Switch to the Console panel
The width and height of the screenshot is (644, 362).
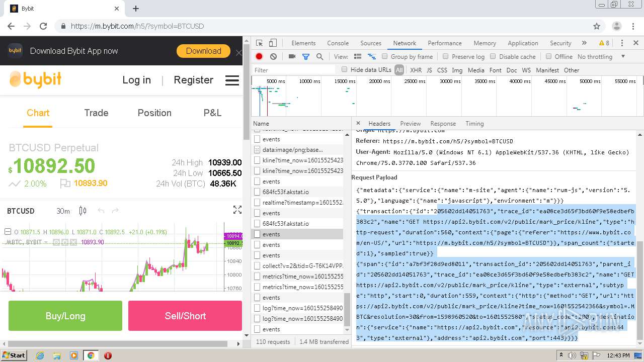click(x=338, y=43)
